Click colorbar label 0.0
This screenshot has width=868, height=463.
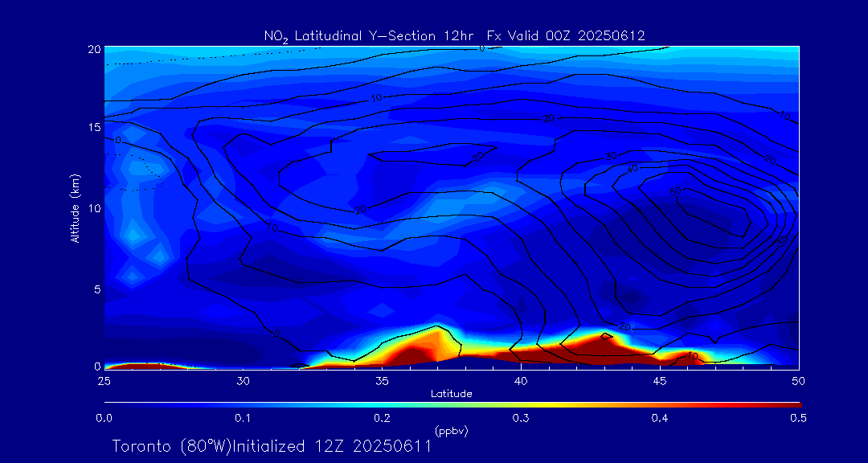(104, 418)
